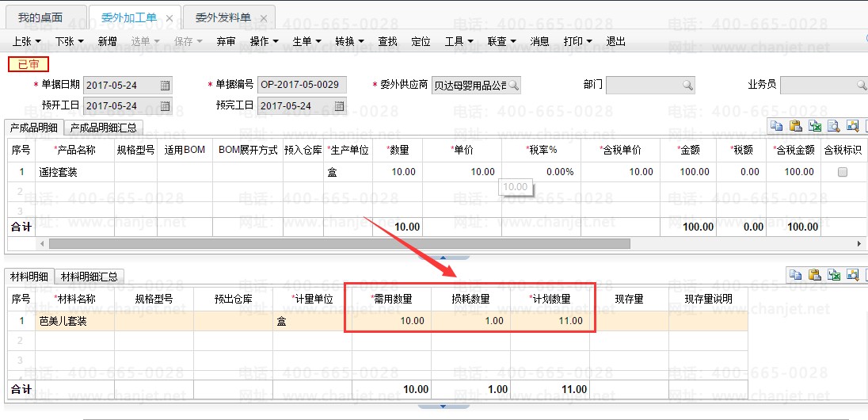
Task: Click the product grid scrollbar's left arrow
Action: (41, 243)
